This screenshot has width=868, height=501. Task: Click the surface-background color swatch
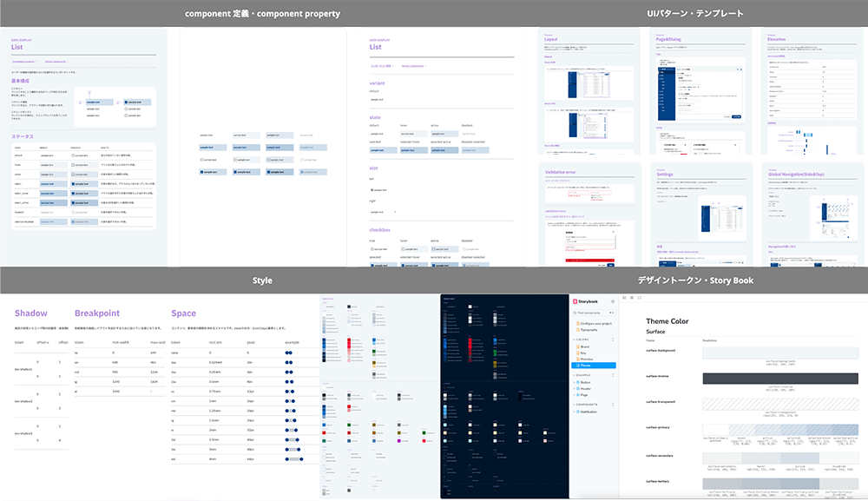[780, 353]
